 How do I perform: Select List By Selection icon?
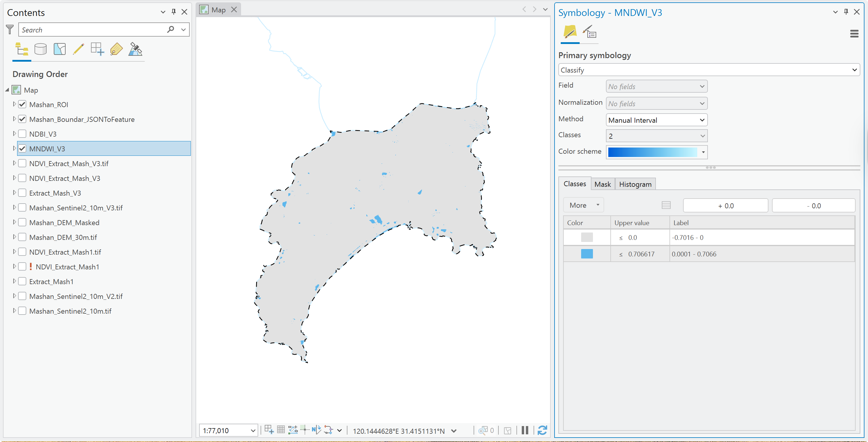click(x=60, y=49)
